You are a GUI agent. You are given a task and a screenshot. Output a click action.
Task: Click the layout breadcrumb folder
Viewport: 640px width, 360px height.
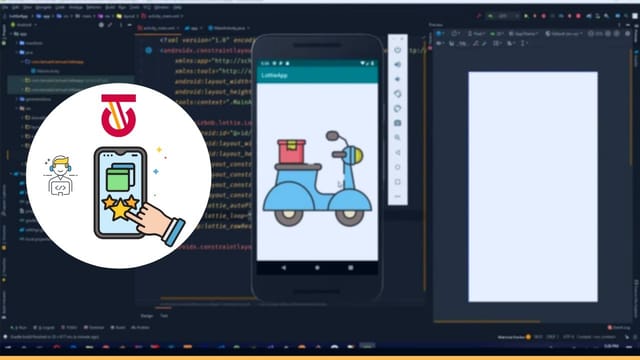click(127, 16)
